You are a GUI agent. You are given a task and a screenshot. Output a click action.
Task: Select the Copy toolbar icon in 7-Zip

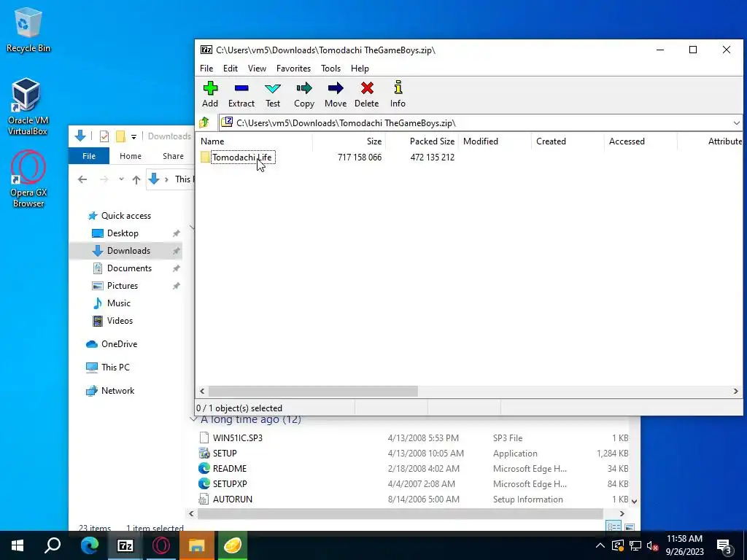(304, 94)
